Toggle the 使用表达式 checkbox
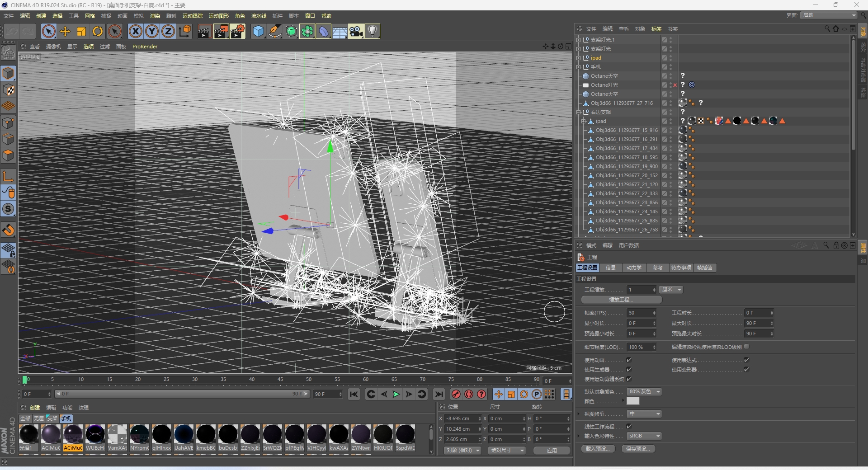868x470 pixels. 746,360
